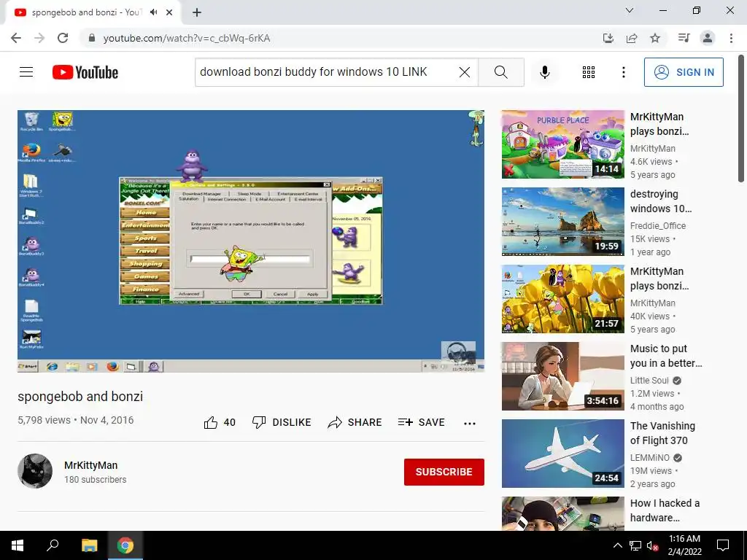Open the Chrome profile avatar
Image resolution: width=747 pixels, height=560 pixels.
coord(708,38)
